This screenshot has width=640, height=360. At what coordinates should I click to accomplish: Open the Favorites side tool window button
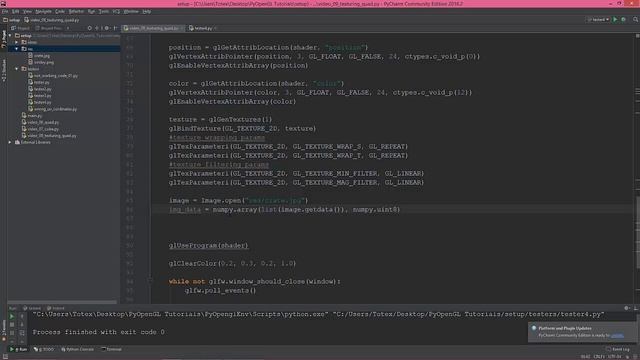pyautogui.click(x=4, y=329)
